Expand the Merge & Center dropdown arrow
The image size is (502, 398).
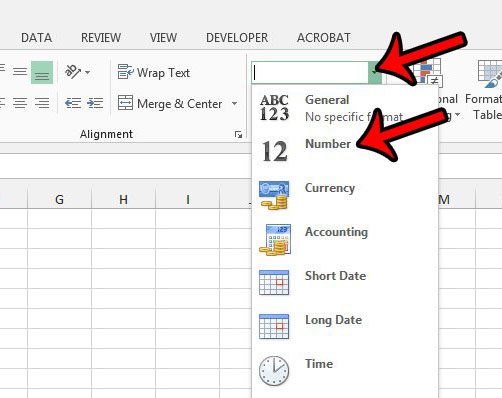point(235,103)
